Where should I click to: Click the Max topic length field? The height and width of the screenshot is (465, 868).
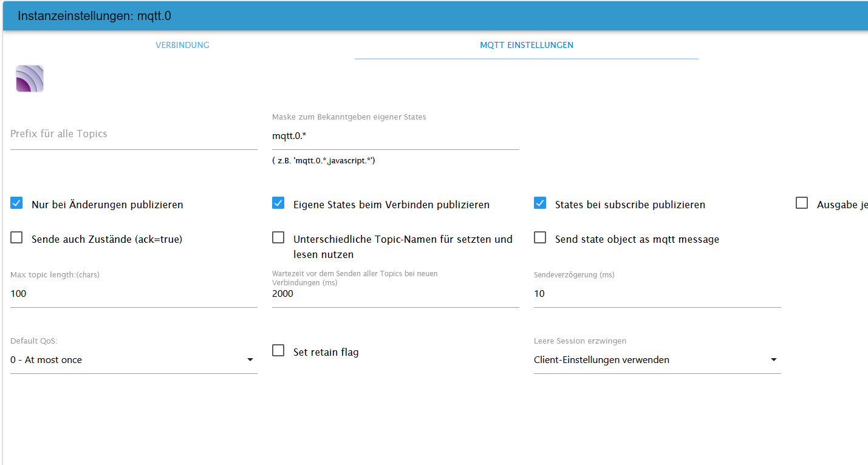pos(134,294)
